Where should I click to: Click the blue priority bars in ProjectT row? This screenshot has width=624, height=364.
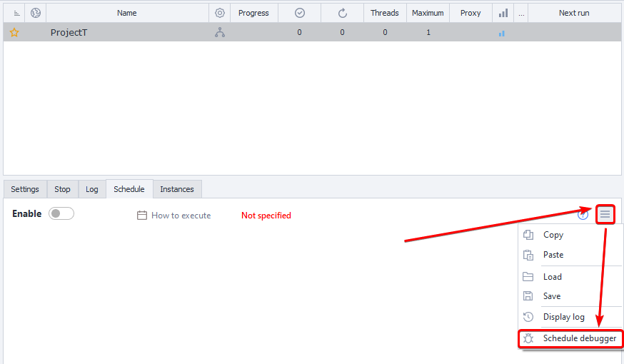502,33
